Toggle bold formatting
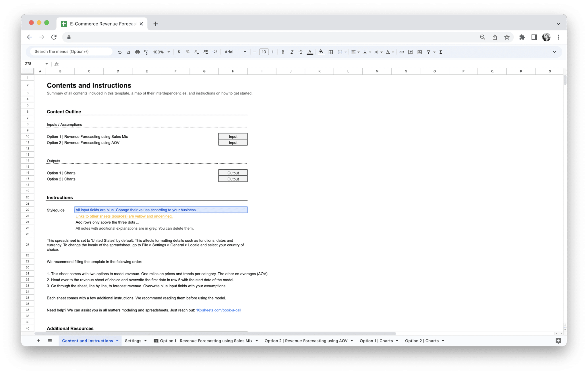The height and width of the screenshot is (374, 588). [x=283, y=52]
